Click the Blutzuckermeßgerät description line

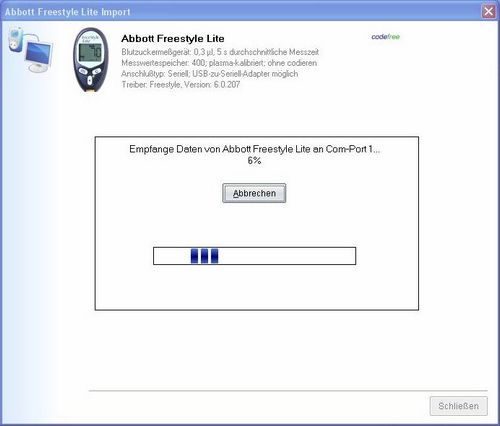(220, 52)
